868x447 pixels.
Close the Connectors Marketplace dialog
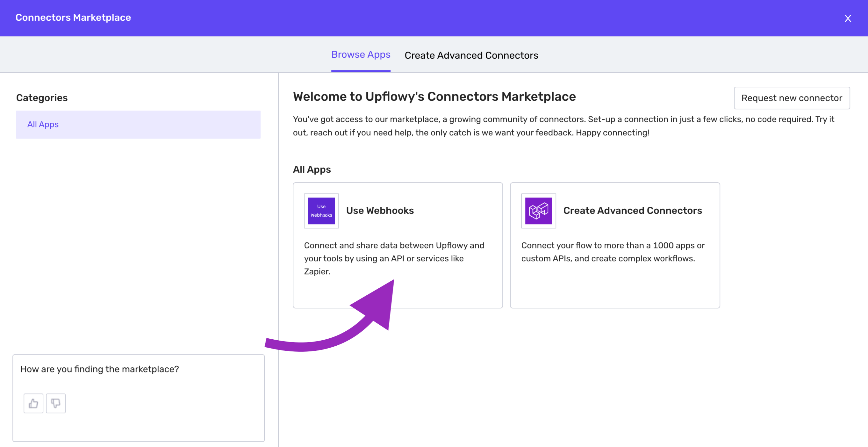click(x=848, y=18)
